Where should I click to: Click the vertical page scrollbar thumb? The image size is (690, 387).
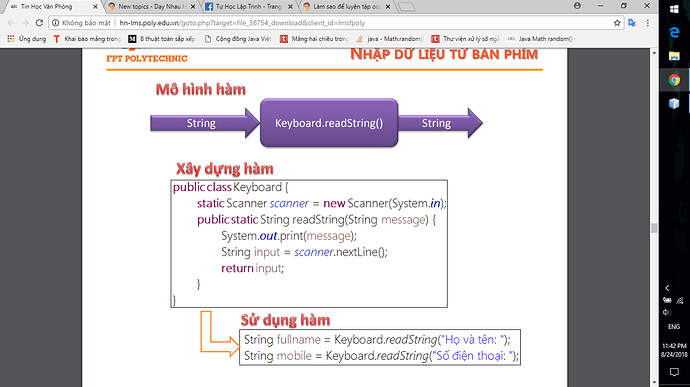(x=654, y=228)
